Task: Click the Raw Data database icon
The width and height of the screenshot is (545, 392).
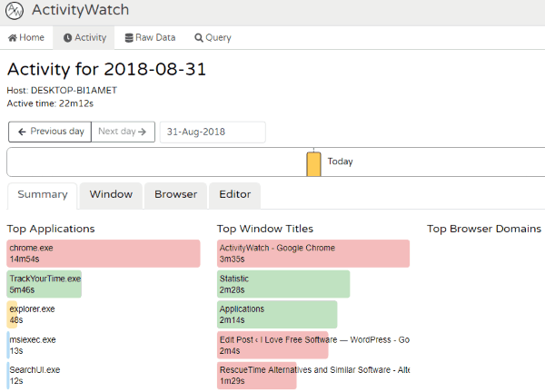Action: coord(129,38)
